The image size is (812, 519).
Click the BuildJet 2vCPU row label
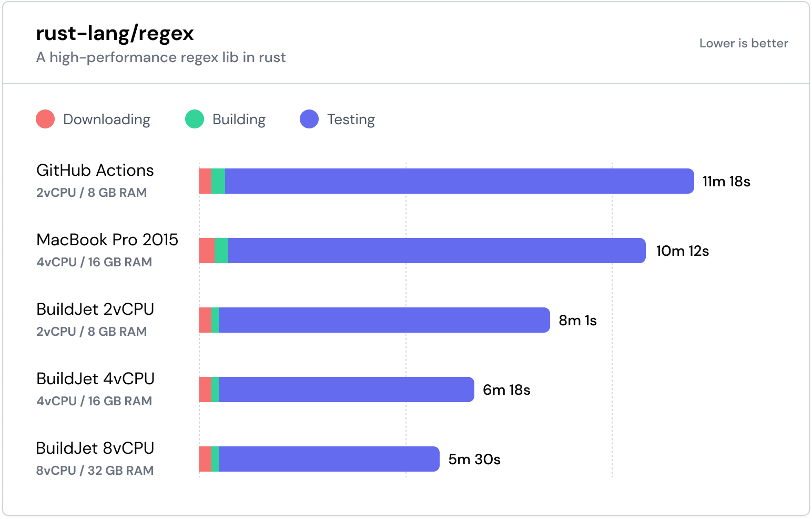[95, 310]
